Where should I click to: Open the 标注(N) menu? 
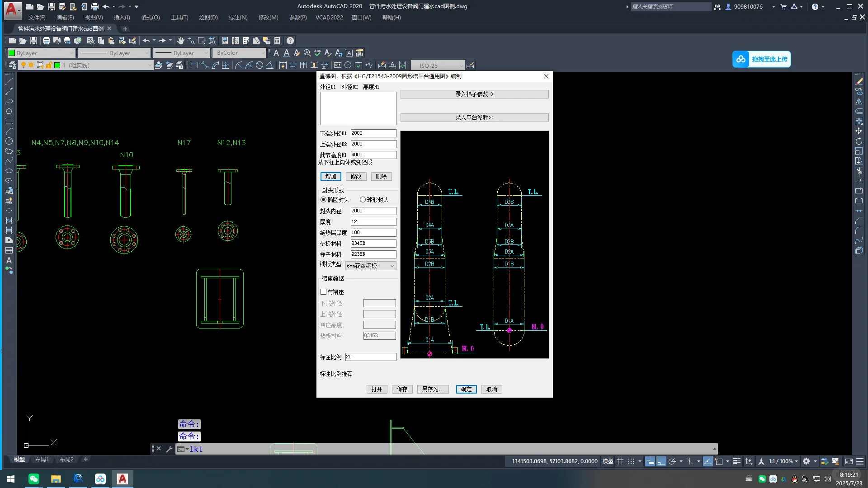(238, 17)
